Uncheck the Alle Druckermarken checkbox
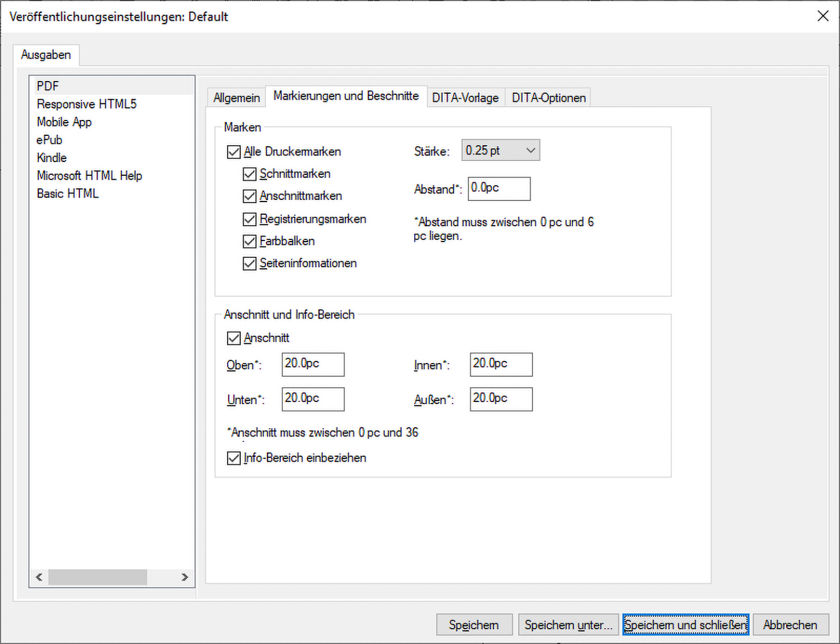The width and height of the screenshot is (840, 644). (234, 152)
